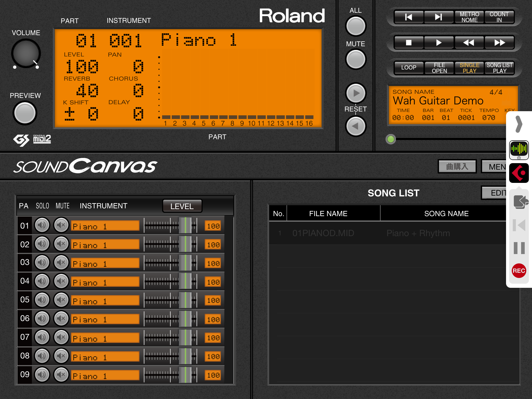Viewport: 532px width, 399px height.
Task: Mute part 05
Action: 61,300
